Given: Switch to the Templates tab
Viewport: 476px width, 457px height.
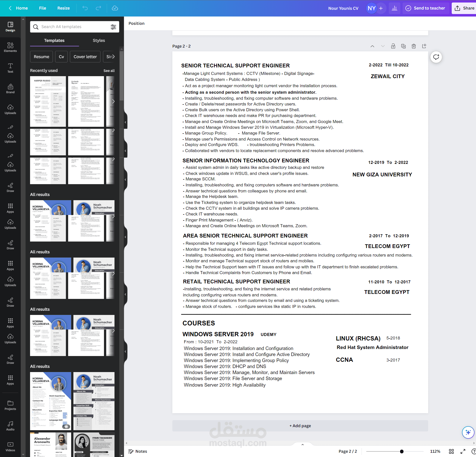Looking at the screenshot, I should (x=54, y=41).
